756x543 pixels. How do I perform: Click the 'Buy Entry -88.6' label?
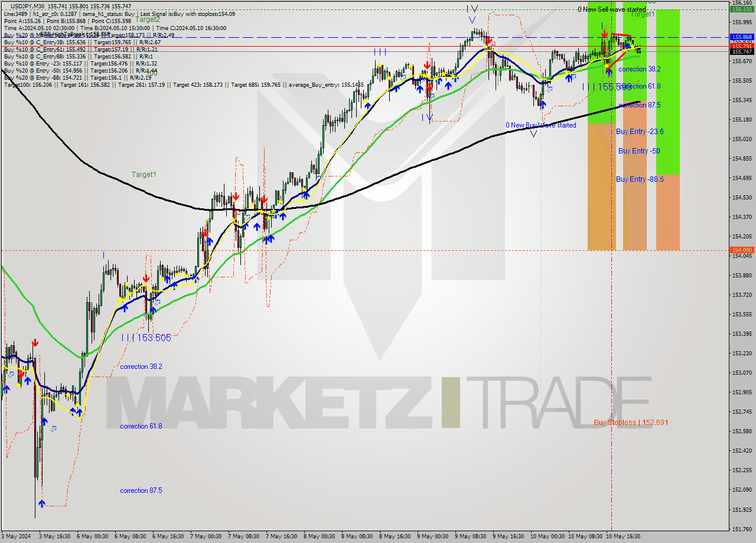click(x=640, y=179)
